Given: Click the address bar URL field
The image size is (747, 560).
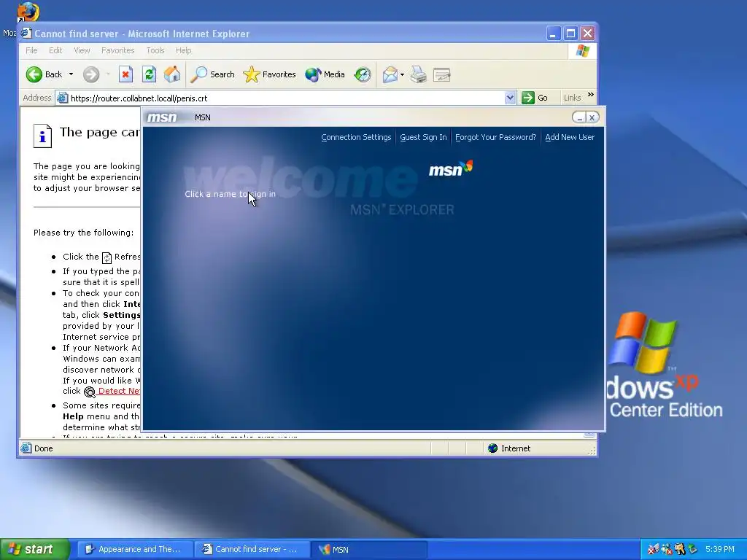Looking at the screenshot, I should (286, 98).
